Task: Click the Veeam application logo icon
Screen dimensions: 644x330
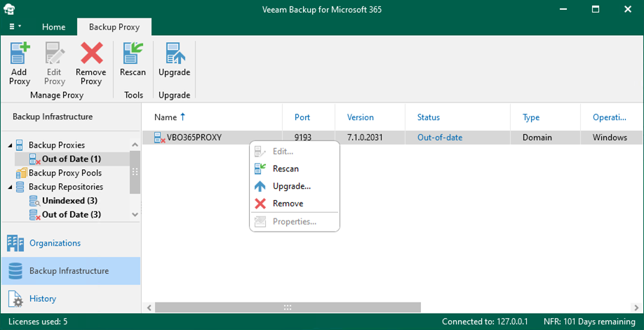Action: (x=10, y=9)
